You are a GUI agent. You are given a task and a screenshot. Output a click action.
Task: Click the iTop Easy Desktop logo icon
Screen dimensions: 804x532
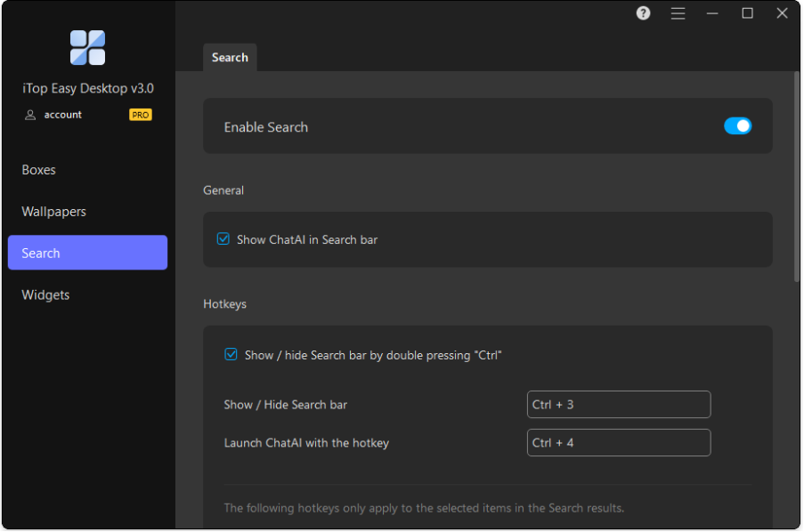[x=87, y=48]
